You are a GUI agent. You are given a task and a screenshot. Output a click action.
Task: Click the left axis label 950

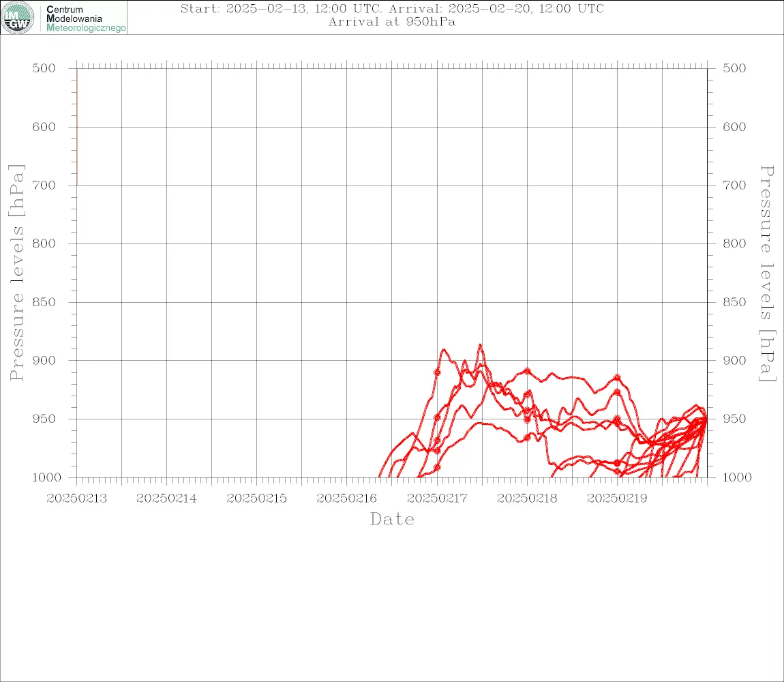[44, 419]
